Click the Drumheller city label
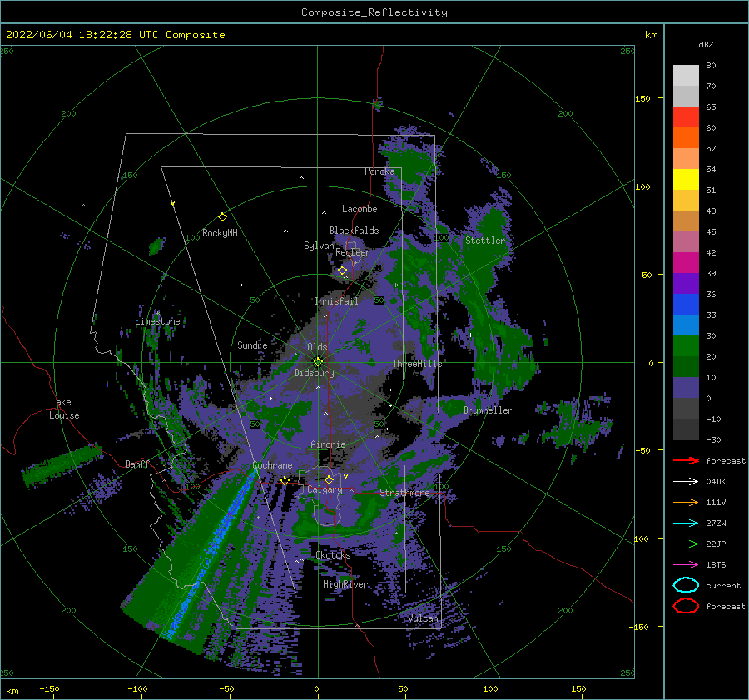Screen dimensions: 749x700 [x=488, y=410]
